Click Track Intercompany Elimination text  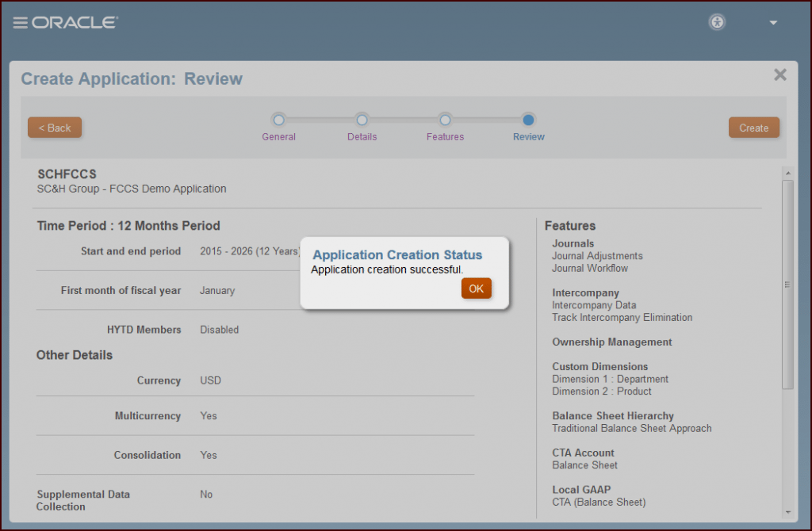pos(622,317)
